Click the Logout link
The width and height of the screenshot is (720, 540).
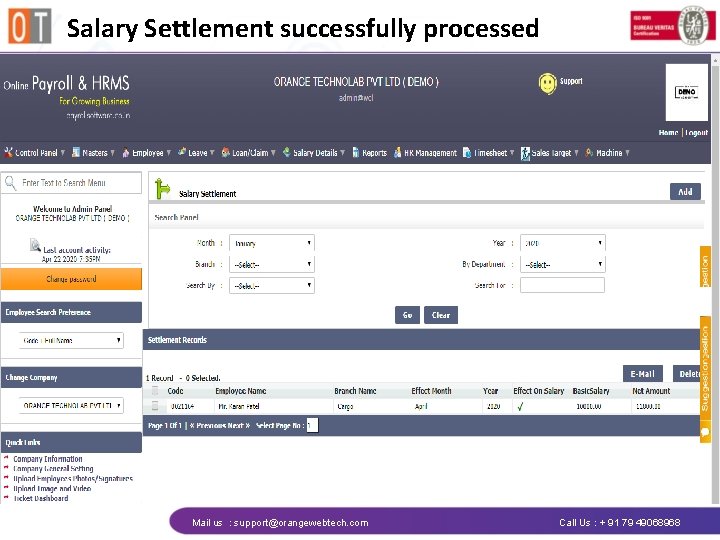pyautogui.click(x=697, y=133)
